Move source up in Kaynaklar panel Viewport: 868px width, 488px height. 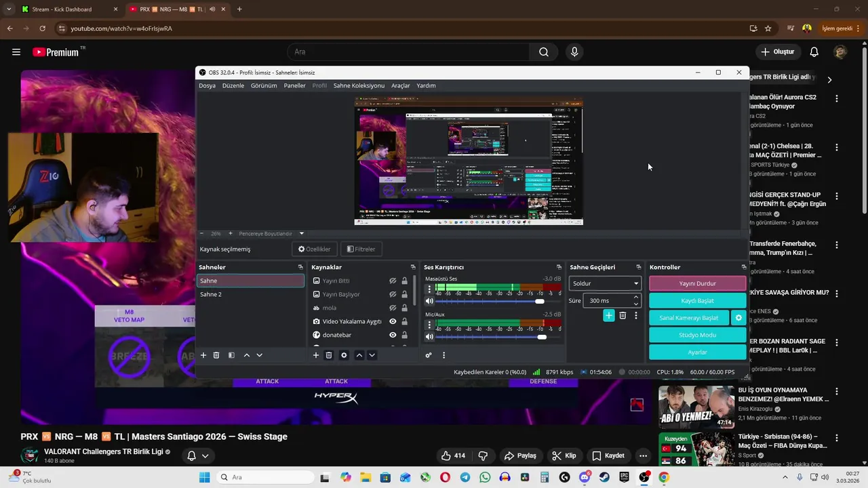[359, 355]
